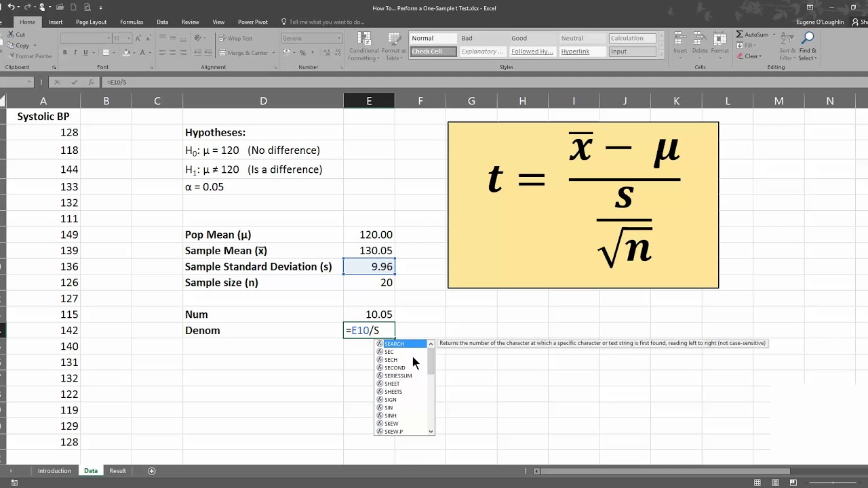Viewport: 868px width, 488px height.
Task: Click the New Sheet plus button
Action: click(x=152, y=471)
